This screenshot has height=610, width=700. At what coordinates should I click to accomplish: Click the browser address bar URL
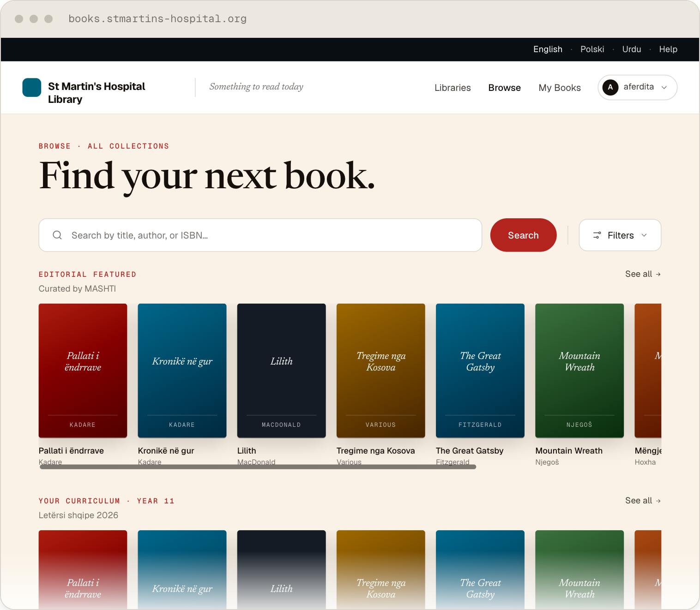tap(157, 19)
